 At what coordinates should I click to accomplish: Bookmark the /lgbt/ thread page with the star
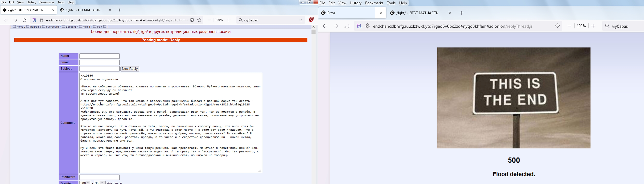[x=199, y=20]
